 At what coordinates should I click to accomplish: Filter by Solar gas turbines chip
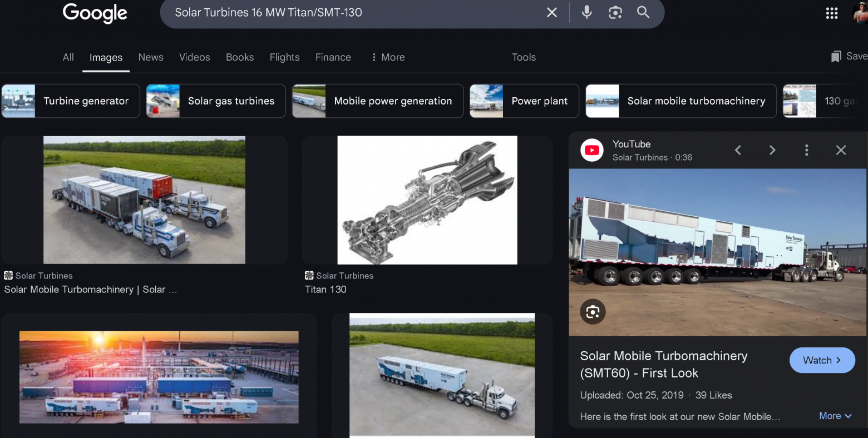tap(216, 101)
